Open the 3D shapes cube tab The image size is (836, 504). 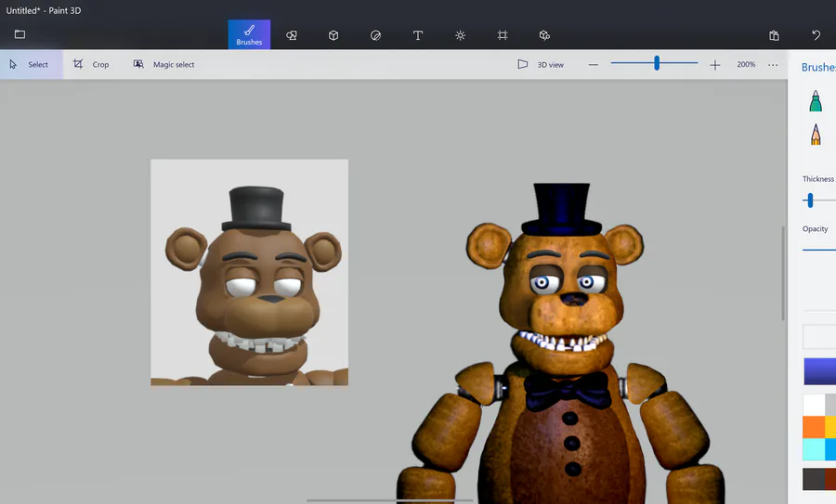click(333, 35)
